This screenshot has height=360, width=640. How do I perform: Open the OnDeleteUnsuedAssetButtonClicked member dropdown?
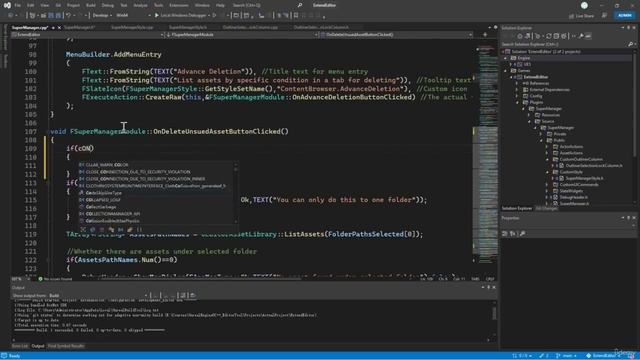pos(396,35)
